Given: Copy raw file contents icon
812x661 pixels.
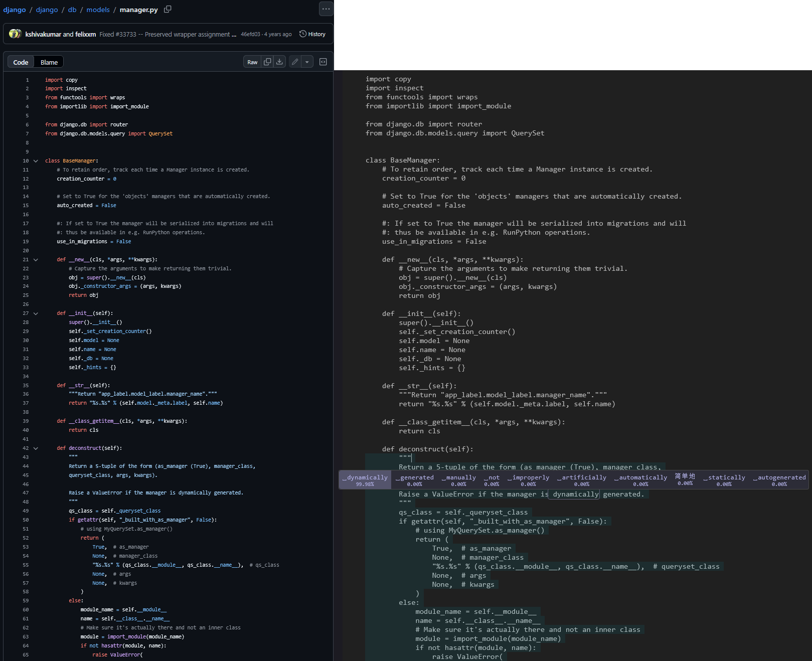Looking at the screenshot, I should [x=267, y=62].
